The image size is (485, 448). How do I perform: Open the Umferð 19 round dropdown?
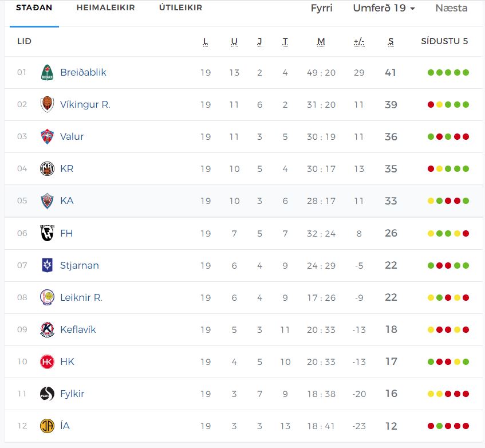pyautogui.click(x=384, y=8)
